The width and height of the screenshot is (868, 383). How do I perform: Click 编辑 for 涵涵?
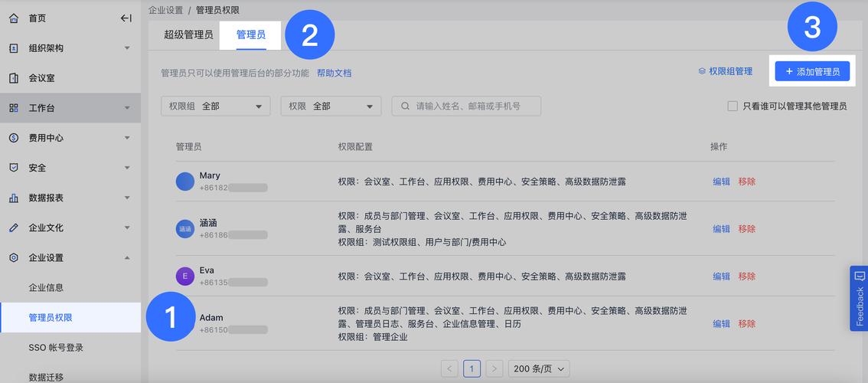(x=721, y=228)
